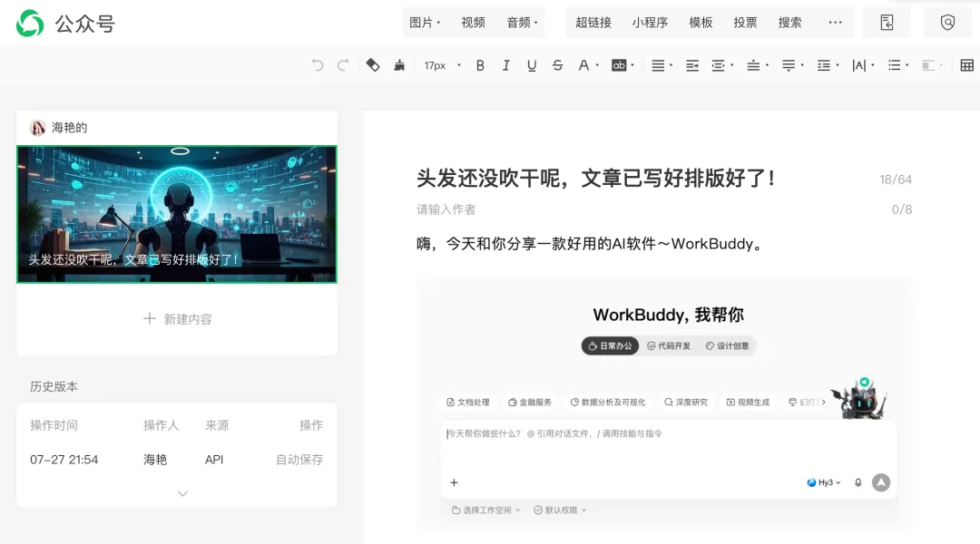
Task: Click the clear formatting brush icon
Action: tap(398, 65)
